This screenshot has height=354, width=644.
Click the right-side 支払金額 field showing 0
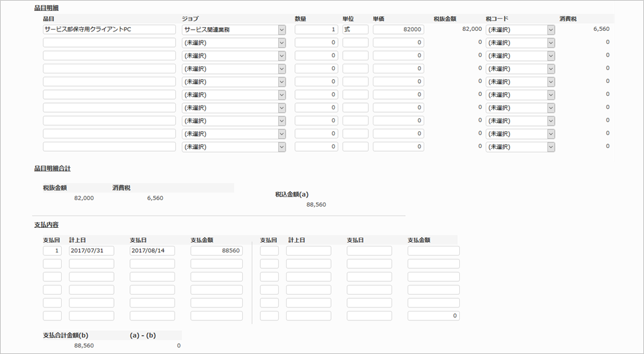[433, 316]
